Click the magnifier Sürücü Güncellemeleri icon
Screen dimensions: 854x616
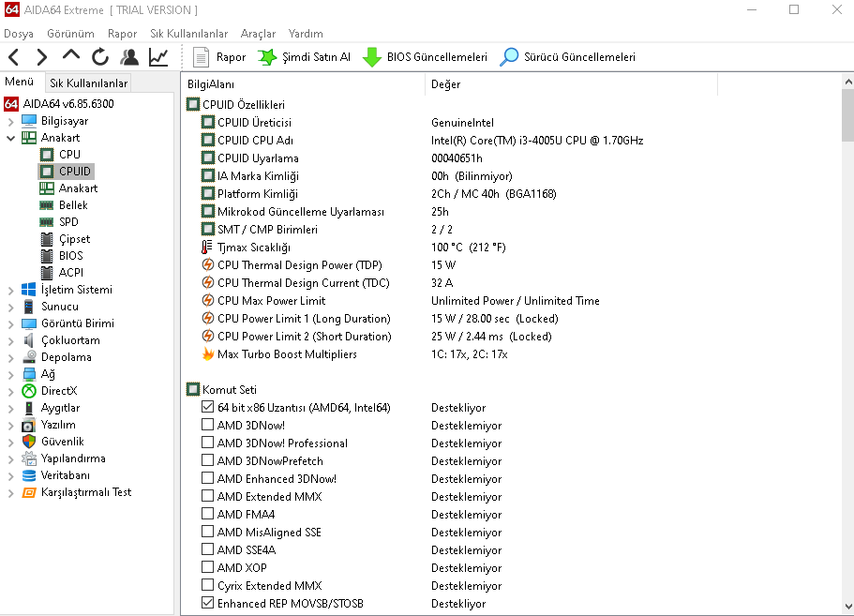pyautogui.click(x=509, y=56)
